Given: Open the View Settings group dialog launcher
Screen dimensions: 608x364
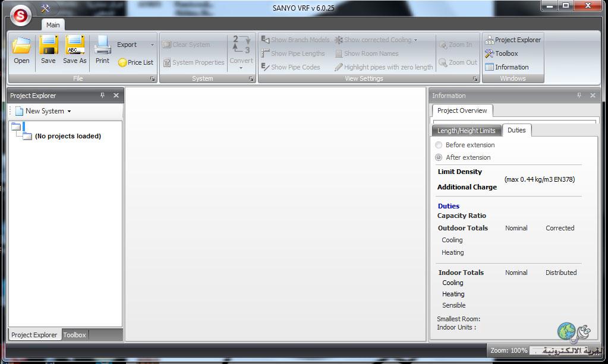Looking at the screenshot, I should (475, 78).
